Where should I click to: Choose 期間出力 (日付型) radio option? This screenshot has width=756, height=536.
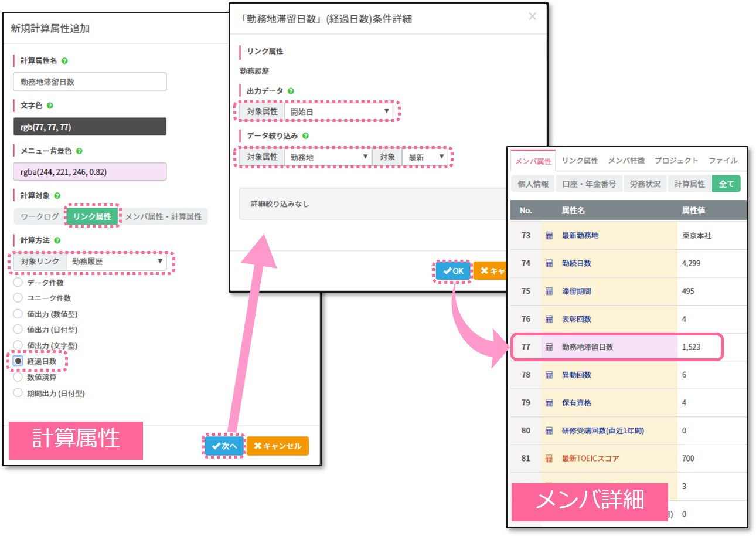point(18,393)
